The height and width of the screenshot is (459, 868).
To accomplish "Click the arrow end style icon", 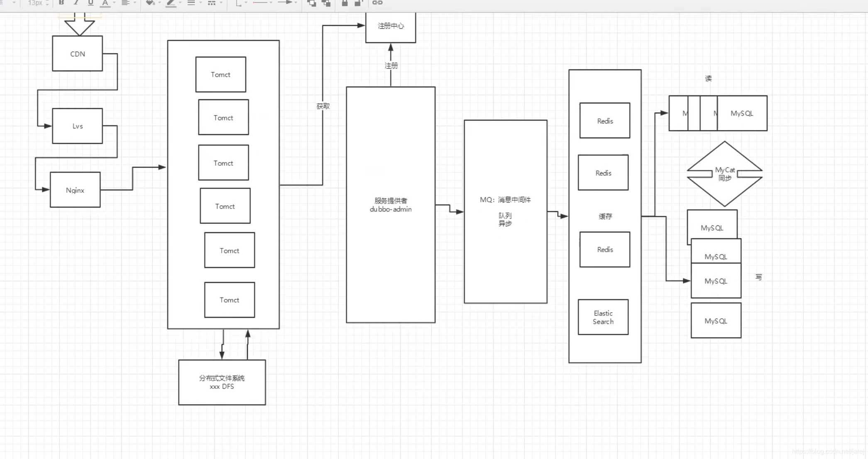I will (x=285, y=2).
